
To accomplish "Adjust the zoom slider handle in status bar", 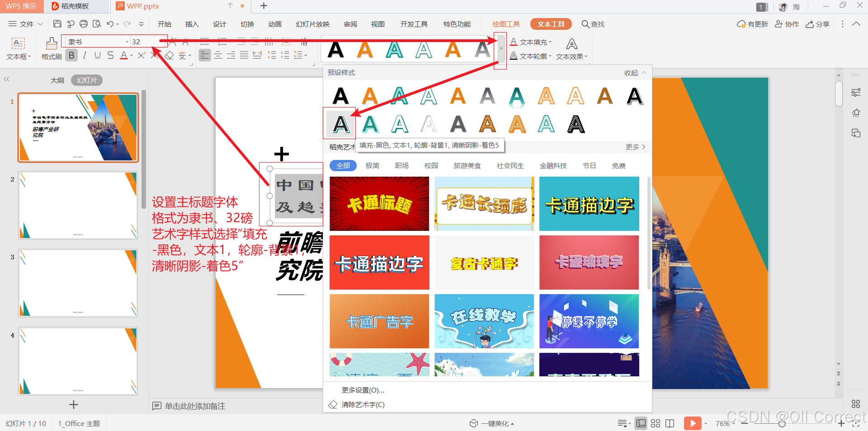I will click(x=782, y=423).
